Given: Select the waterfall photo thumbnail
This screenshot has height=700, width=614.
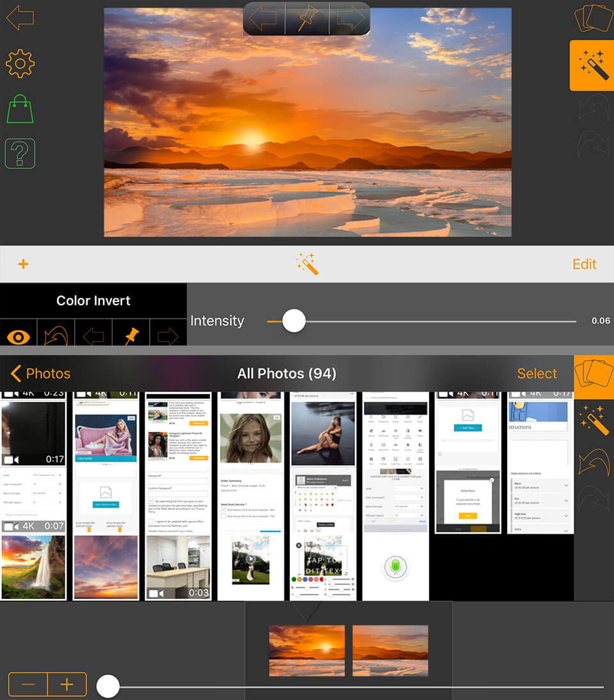Looking at the screenshot, I should [x=33, y=566].
